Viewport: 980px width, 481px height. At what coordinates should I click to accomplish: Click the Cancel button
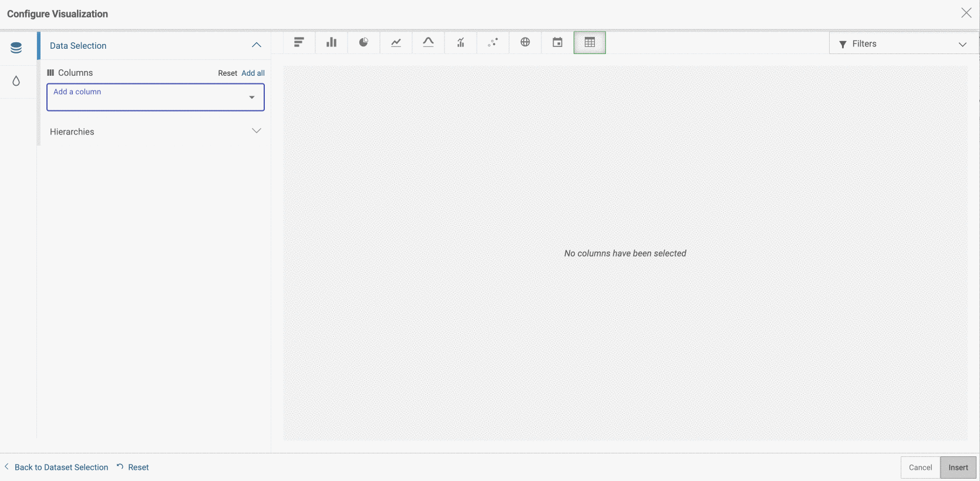920,467
